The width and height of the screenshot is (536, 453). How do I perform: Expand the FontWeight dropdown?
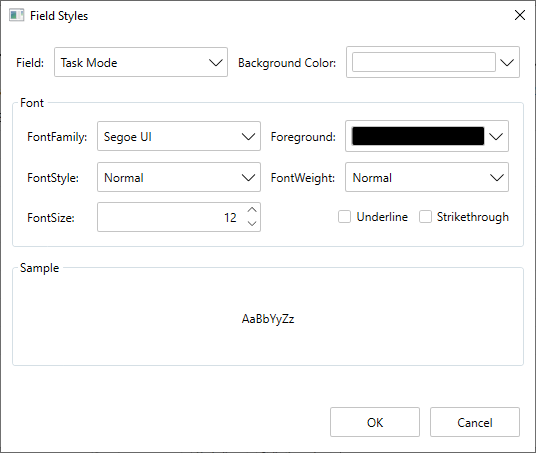click(427, 177)
